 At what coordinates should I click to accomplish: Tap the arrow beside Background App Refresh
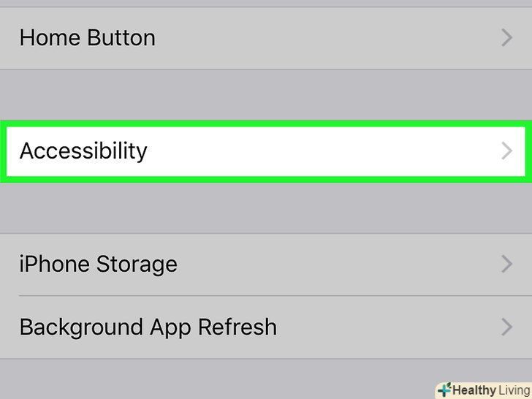507,327
